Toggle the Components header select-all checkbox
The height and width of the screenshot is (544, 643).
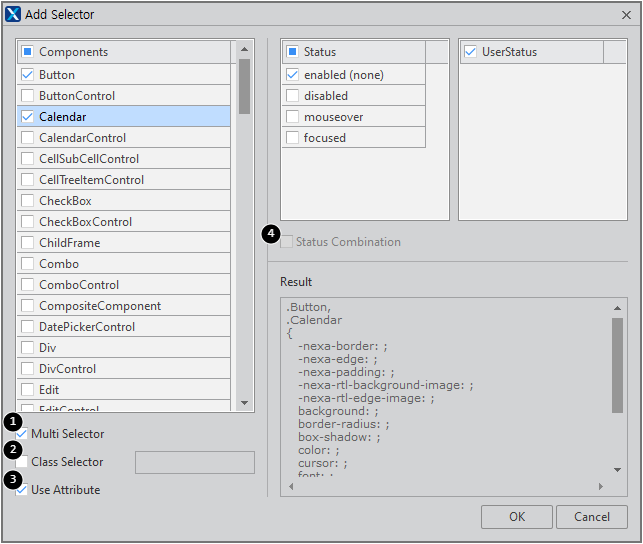[27, 52]
